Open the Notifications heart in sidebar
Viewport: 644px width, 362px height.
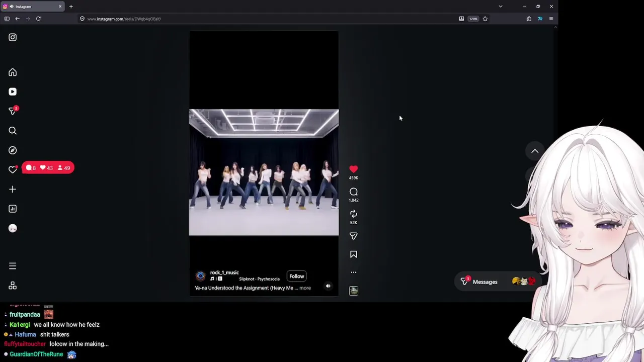[x=13, y=170]
